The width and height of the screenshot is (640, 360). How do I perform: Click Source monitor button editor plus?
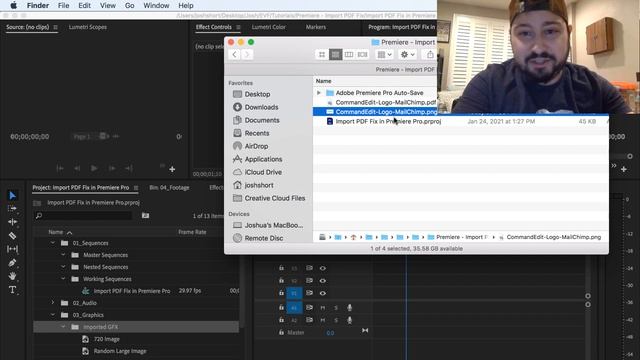[x=172, y=169]
